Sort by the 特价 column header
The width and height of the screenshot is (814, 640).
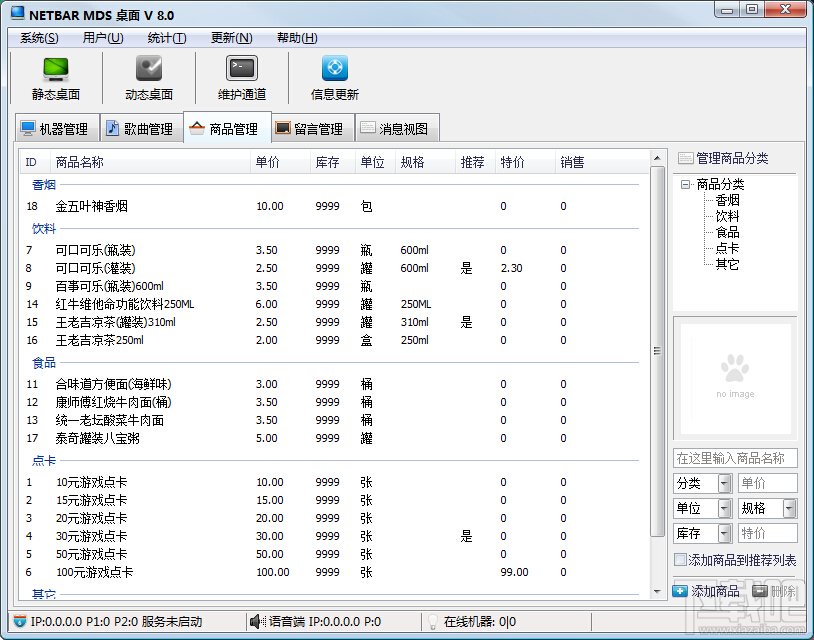525,162
